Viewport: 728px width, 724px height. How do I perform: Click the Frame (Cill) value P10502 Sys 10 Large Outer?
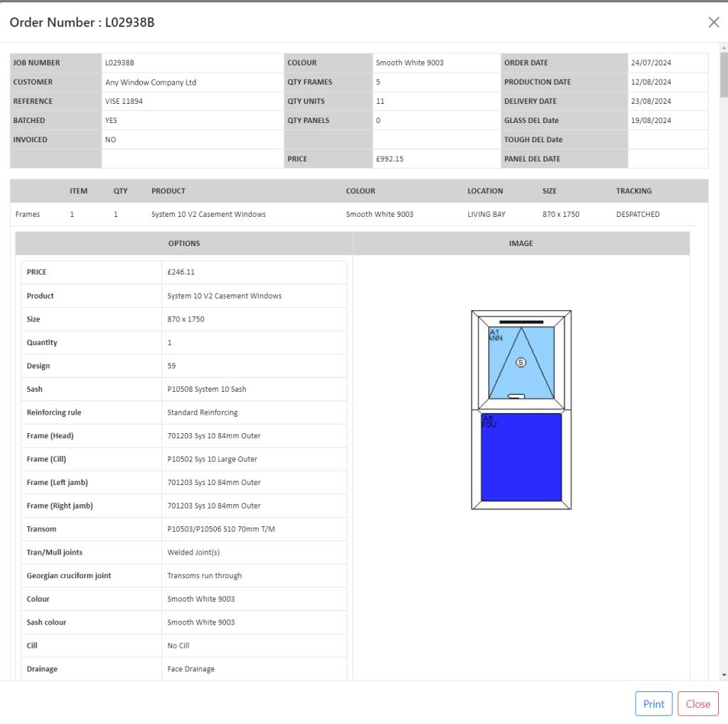(212, 459)
